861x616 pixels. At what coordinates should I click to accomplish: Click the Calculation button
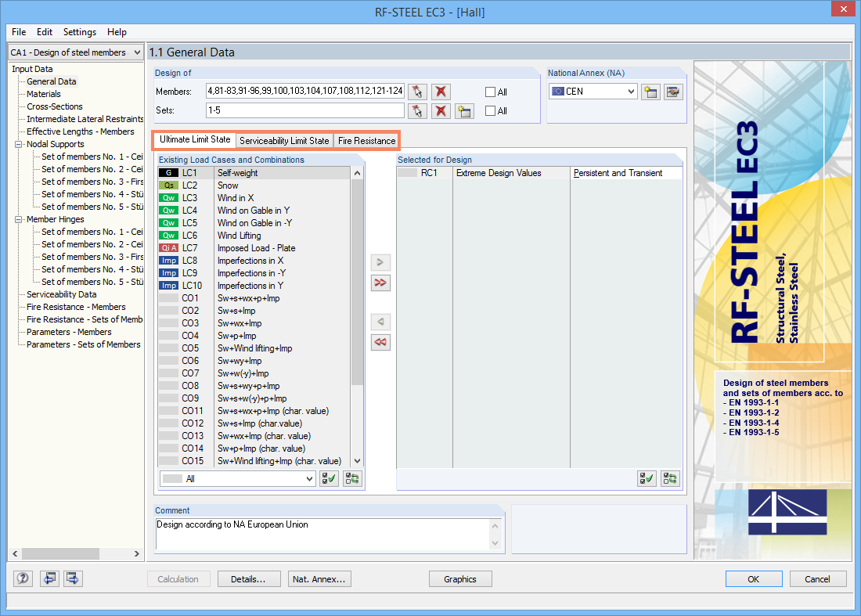178,579
